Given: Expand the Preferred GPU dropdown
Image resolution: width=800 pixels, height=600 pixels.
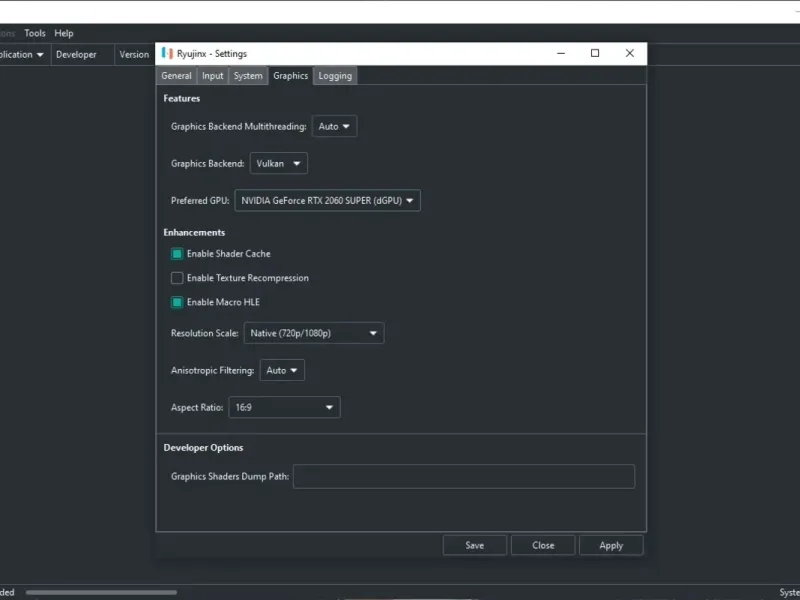Looking at the screenshot, I should [328, 201].
